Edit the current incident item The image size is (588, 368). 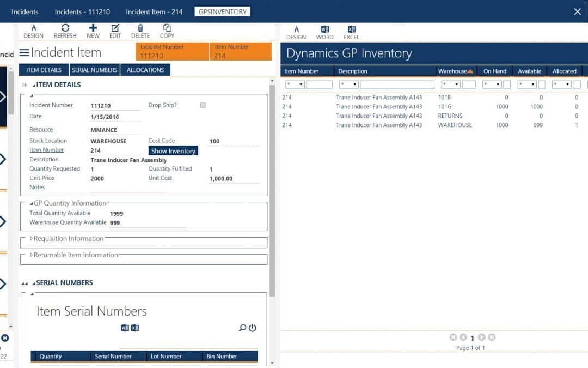coord(115,31)
